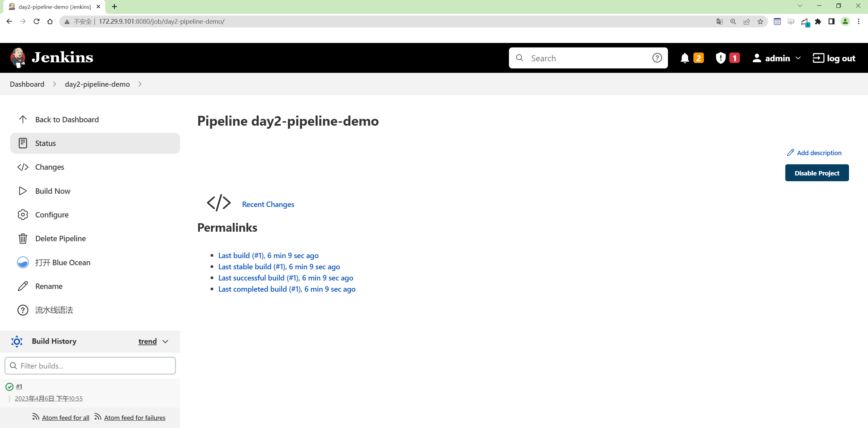Focus the Jenkins Search field

tap(588, 58)
